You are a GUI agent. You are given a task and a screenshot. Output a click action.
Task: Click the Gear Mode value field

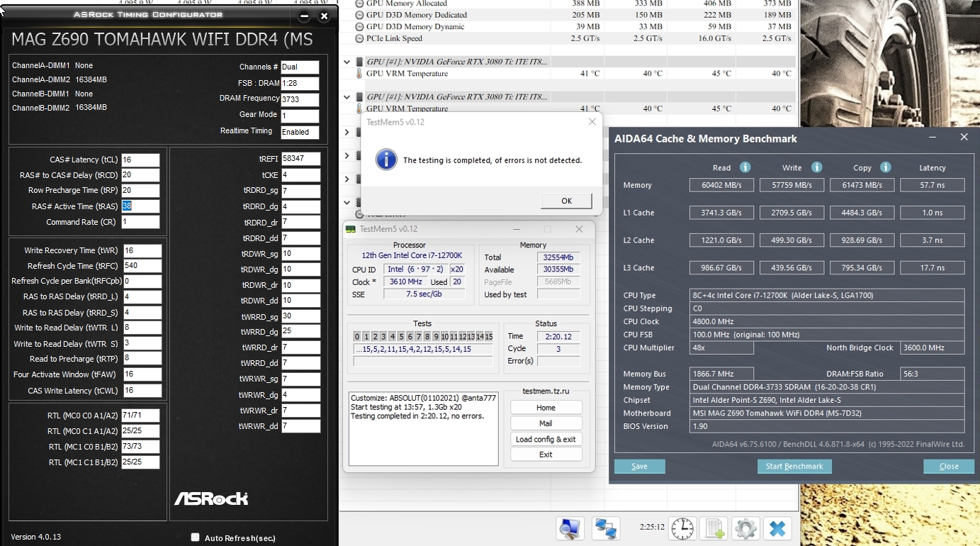point(300,116)
